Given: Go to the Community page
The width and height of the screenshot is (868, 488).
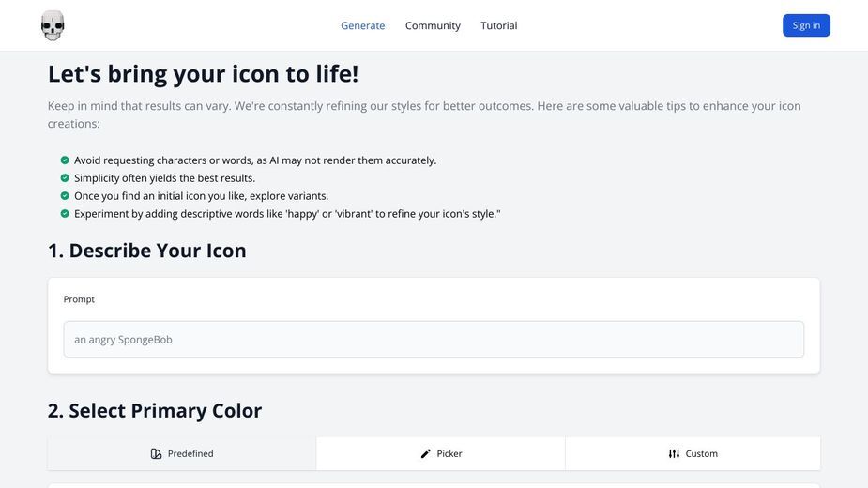Looking at the screenshot, I should 433,25.
